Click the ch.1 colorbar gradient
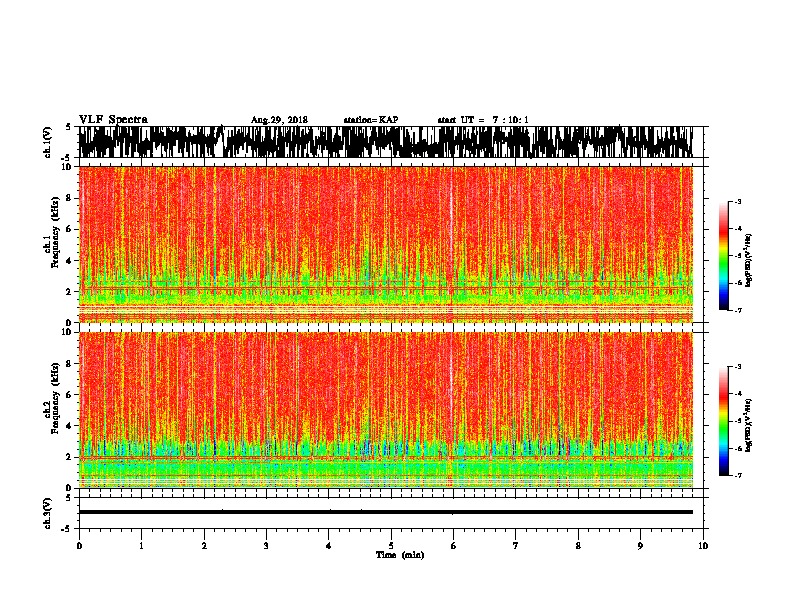This screenshot has height=612, width=792. 723,256
